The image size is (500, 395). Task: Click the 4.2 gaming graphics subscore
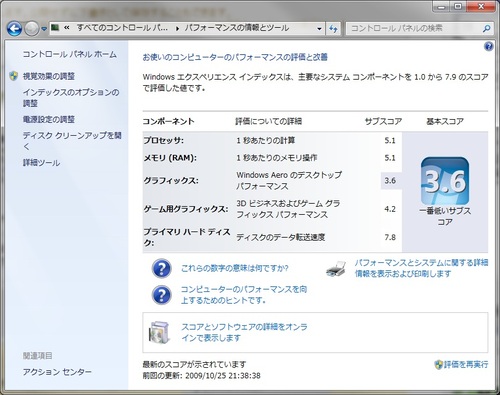click(390, 209)
